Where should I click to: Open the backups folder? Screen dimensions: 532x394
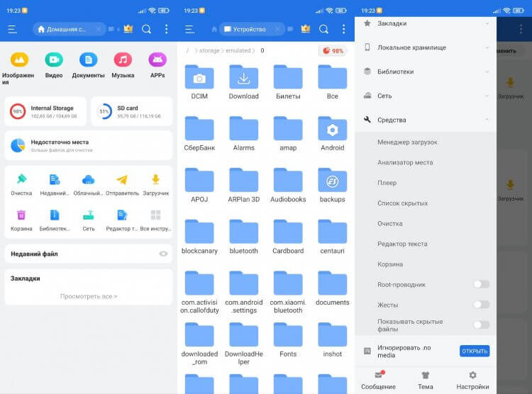(332, 184)
